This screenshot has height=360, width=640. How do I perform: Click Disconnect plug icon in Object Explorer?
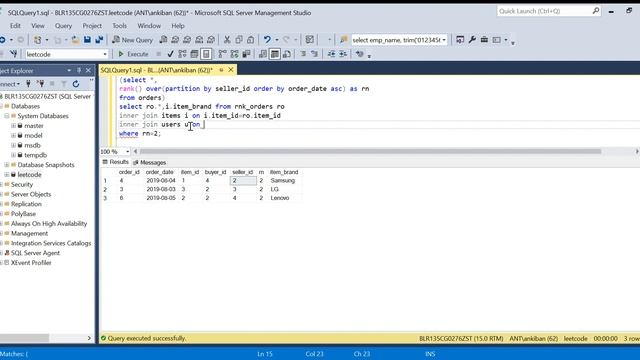(x=40, y=84)
